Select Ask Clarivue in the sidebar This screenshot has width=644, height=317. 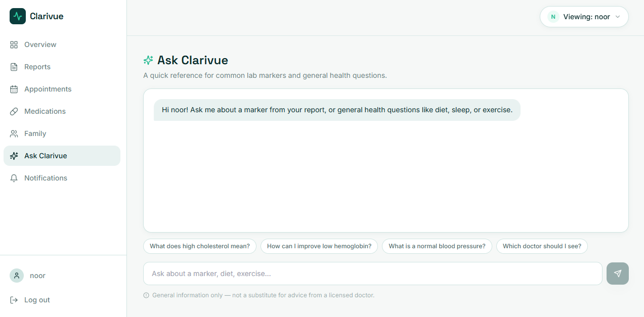point(62,156)
